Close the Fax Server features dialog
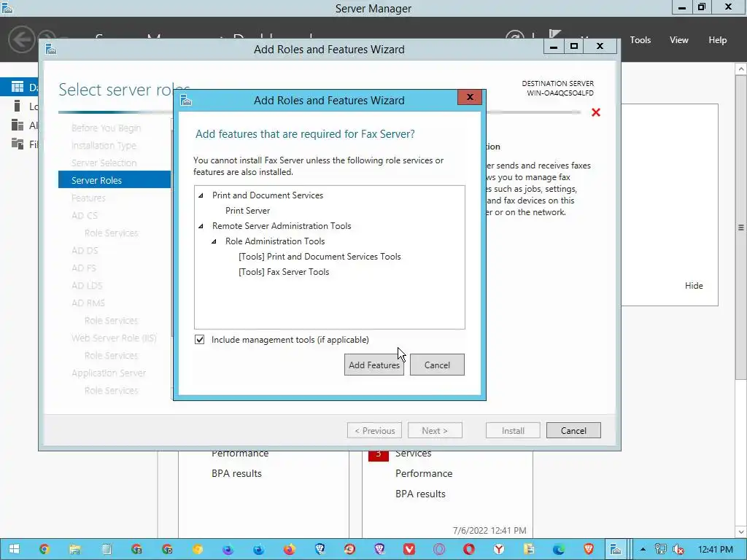Viewport: 747px width, 560px height. click(470, 97)
